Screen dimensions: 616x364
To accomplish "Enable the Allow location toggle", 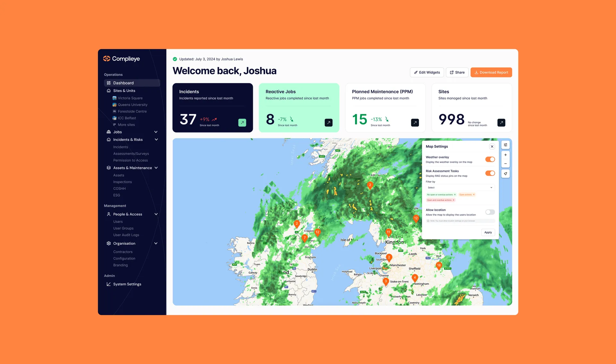I will tap(490, 212).
